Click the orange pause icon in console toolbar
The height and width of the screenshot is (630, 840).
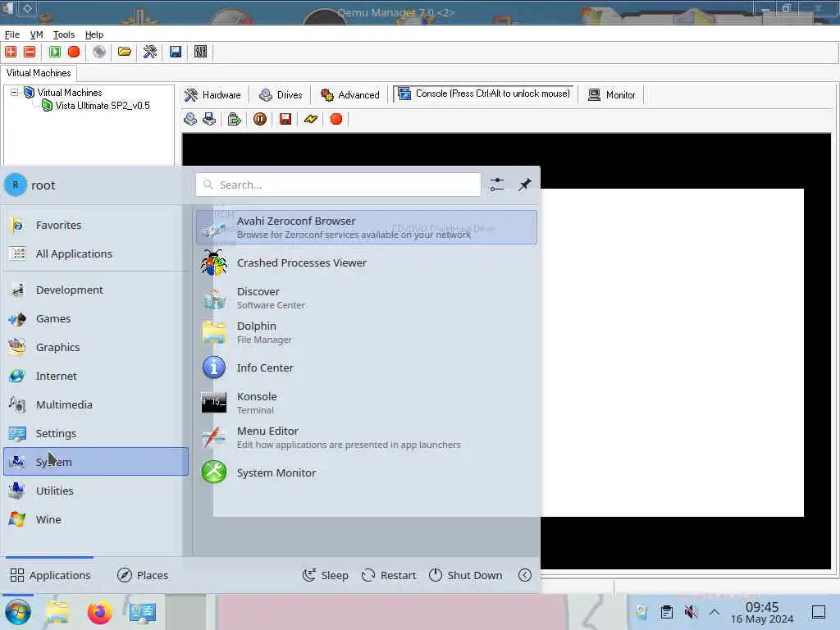point(260,119)
